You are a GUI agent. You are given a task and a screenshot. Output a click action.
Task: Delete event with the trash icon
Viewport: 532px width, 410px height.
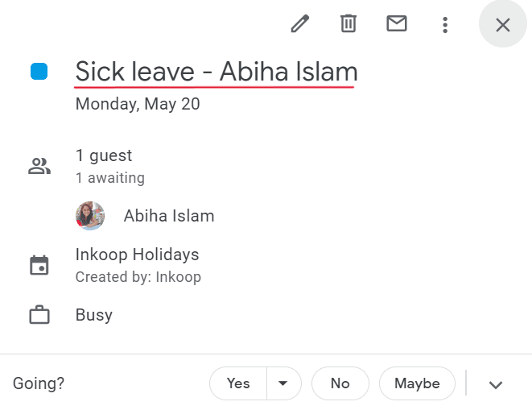348,24
